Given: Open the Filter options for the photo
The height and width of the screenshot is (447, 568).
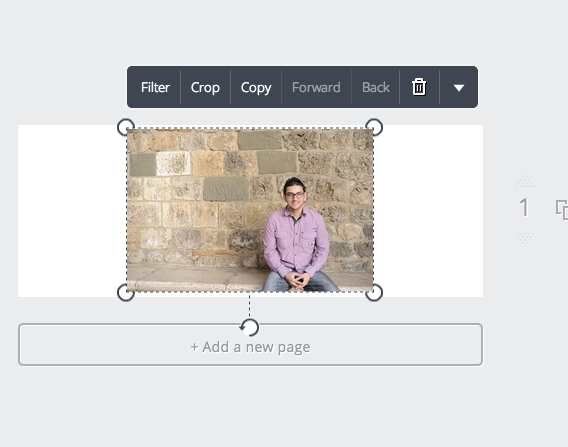Looking at the screenshot, I should click(155, 87).
